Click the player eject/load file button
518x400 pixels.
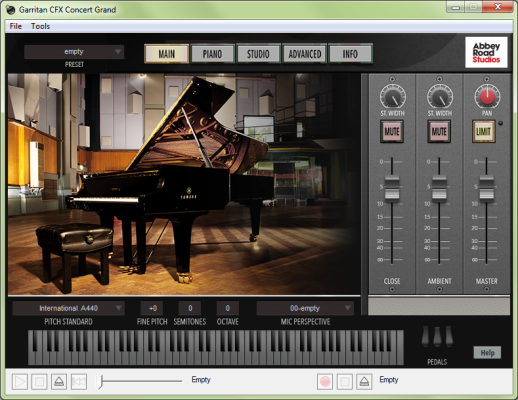(59, 381)
